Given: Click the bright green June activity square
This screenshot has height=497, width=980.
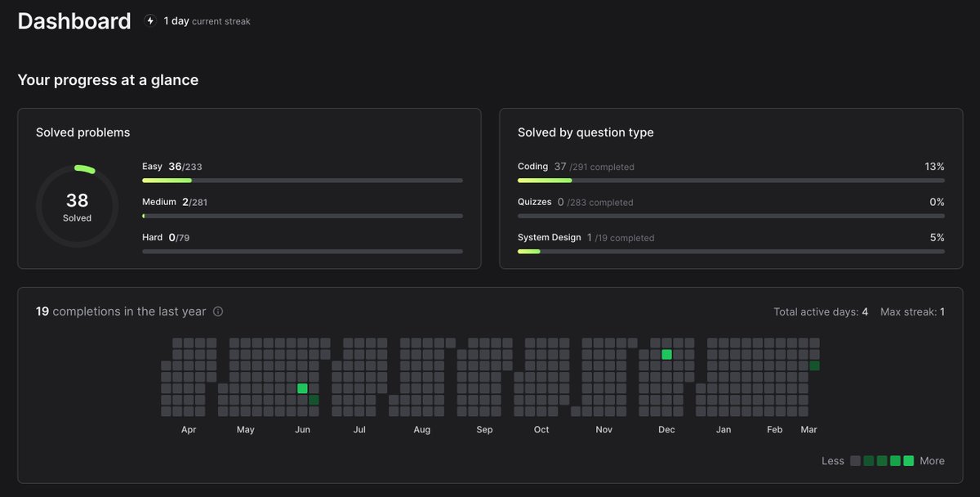Looking at the screenshot, I should (x=302, y=388).
